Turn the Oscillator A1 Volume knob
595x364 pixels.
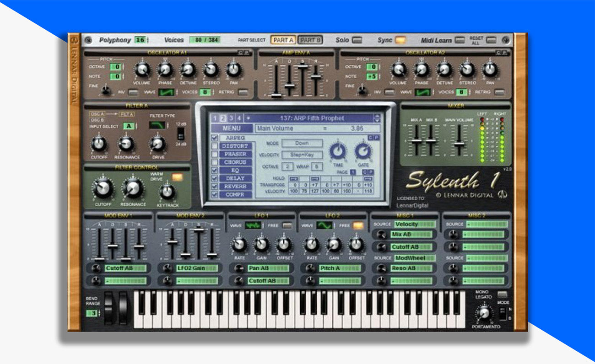point(142,70)
